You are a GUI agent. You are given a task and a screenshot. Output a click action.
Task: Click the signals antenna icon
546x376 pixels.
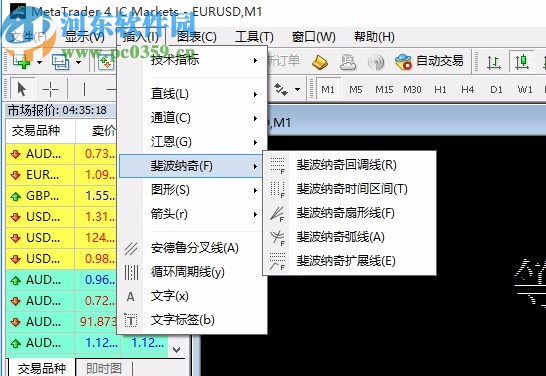(376, 62)
